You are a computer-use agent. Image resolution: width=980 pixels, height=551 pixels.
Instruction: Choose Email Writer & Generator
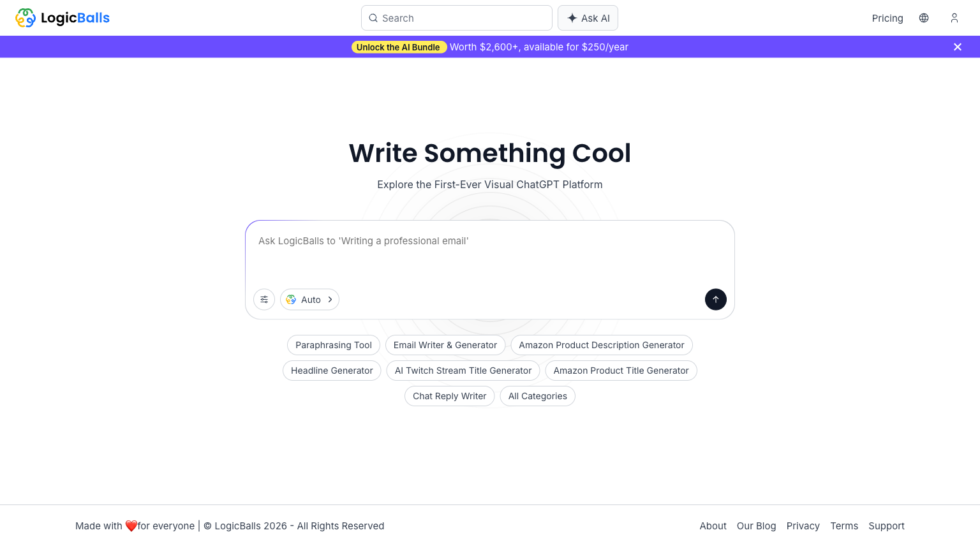[445, 345]
